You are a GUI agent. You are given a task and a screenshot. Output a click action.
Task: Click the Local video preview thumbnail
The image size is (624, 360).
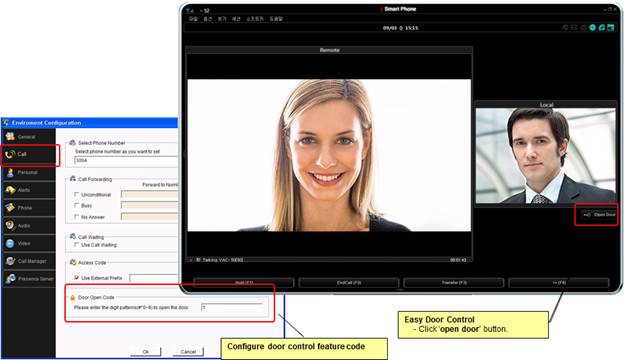(x=546, y=156)
